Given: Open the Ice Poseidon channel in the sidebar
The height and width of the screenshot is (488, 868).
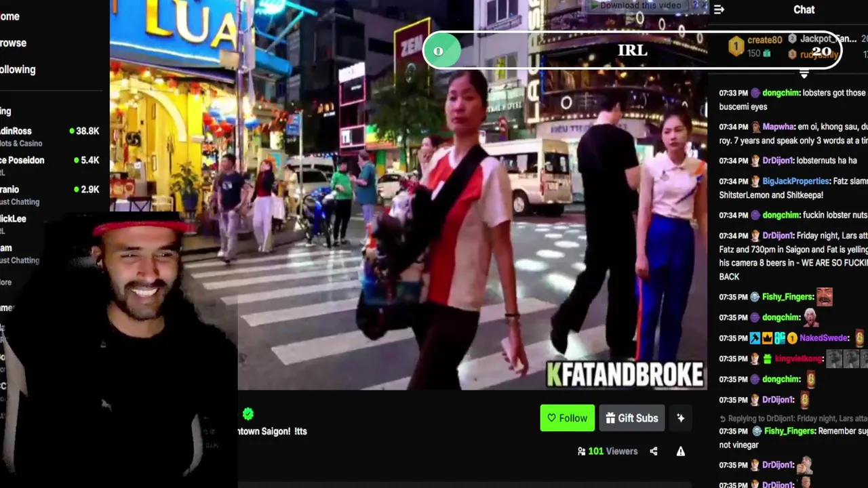Looking at the screenshot, I should [x=51, y=165].
